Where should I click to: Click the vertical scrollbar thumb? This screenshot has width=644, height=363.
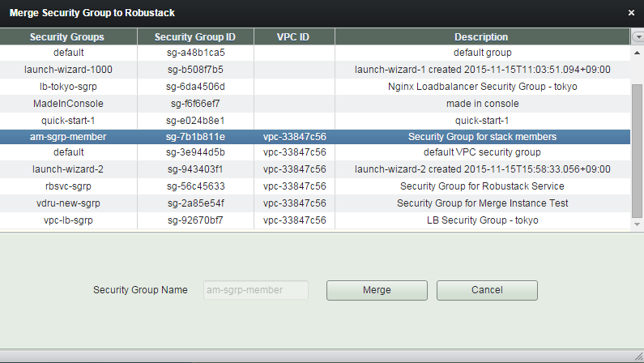[x=637, y=151]
